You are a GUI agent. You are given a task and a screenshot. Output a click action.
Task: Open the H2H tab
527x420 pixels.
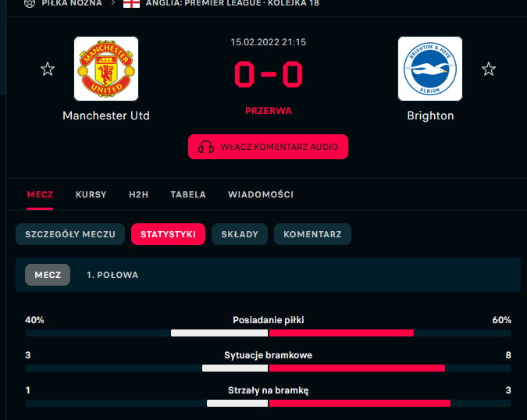(139, 194)
